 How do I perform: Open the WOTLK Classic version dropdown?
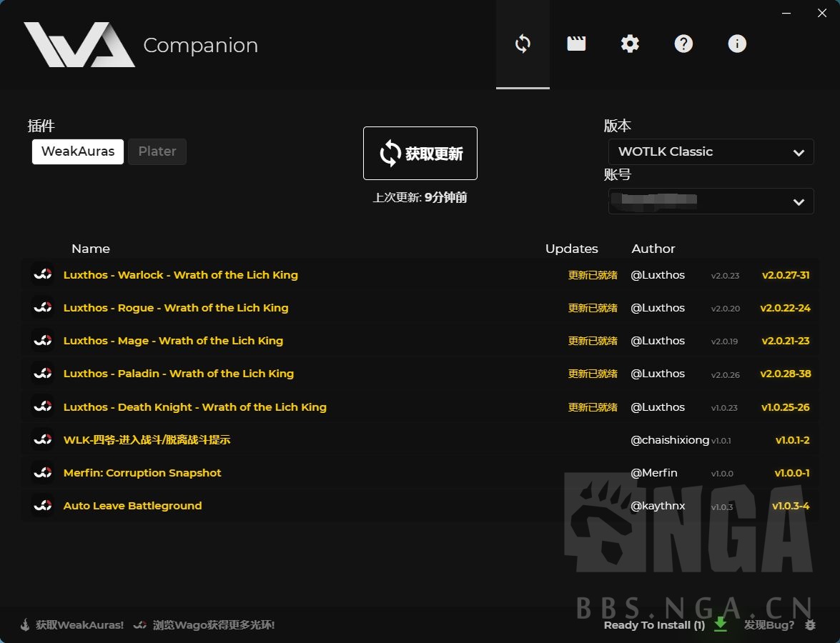click(x=711, y=151)
